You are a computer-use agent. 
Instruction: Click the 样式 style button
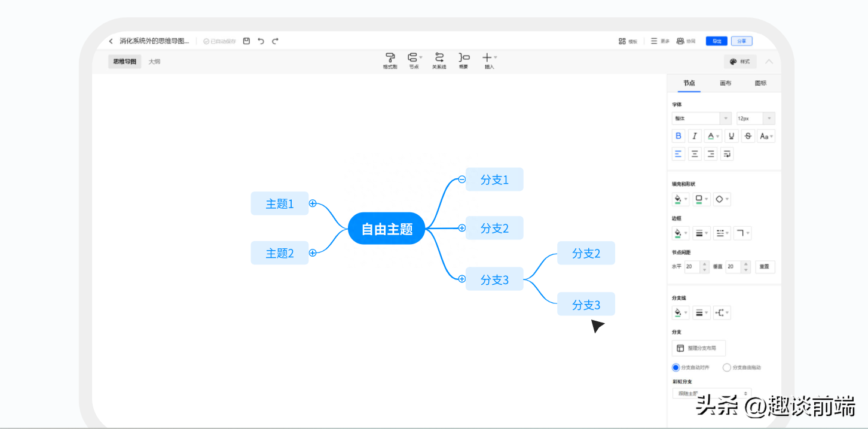coord(740,62)
